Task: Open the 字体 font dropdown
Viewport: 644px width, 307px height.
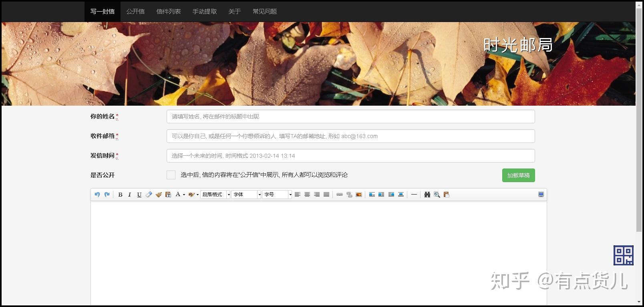Action: (x=246, y=195)
